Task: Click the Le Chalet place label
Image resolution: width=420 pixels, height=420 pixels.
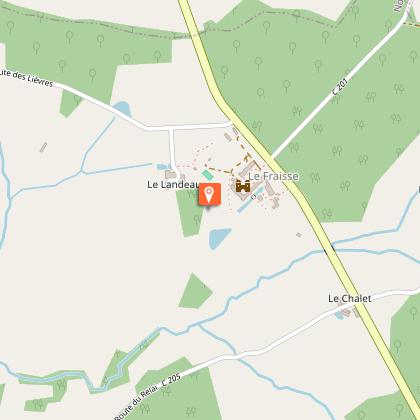Action: pyautogui.click(x=350, y=298)
